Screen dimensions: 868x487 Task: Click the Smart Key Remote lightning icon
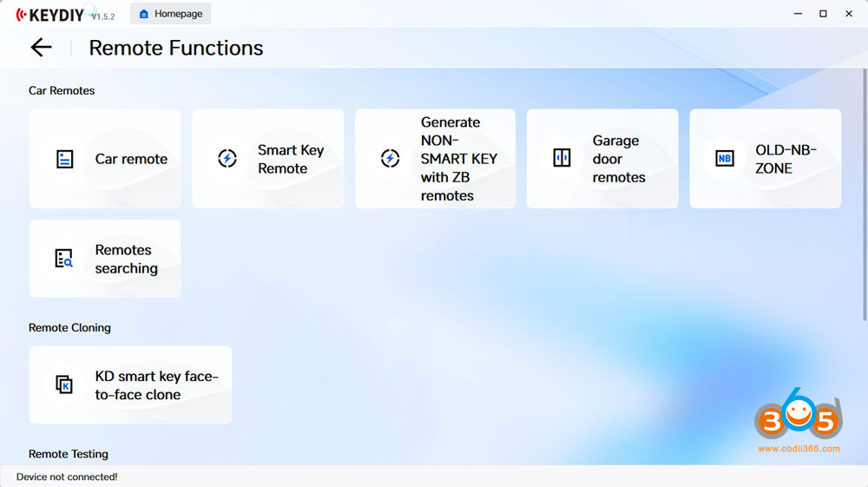[227, 158]
